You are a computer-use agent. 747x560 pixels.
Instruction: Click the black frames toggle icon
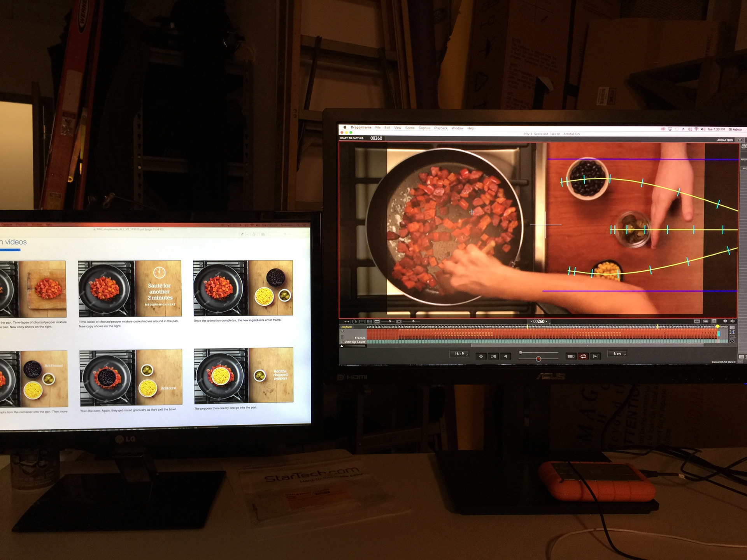click(x=571, y=356)
